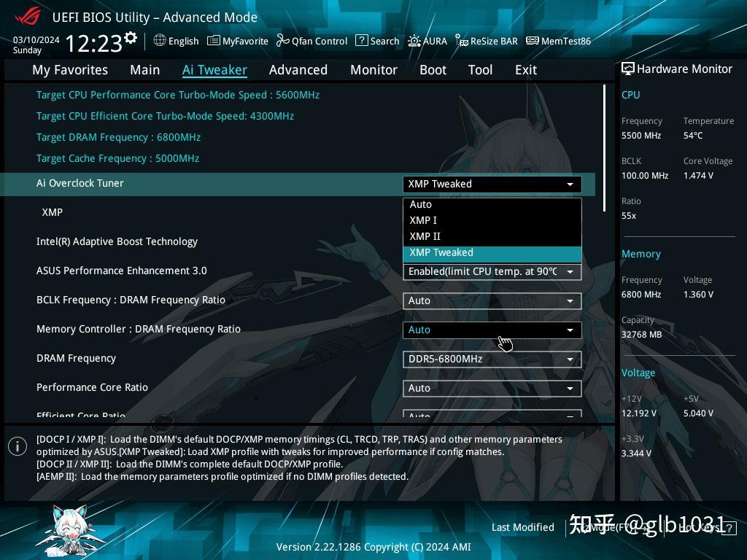Select Intel(R) Adaptive Boost Technology row

coord(117,242)
